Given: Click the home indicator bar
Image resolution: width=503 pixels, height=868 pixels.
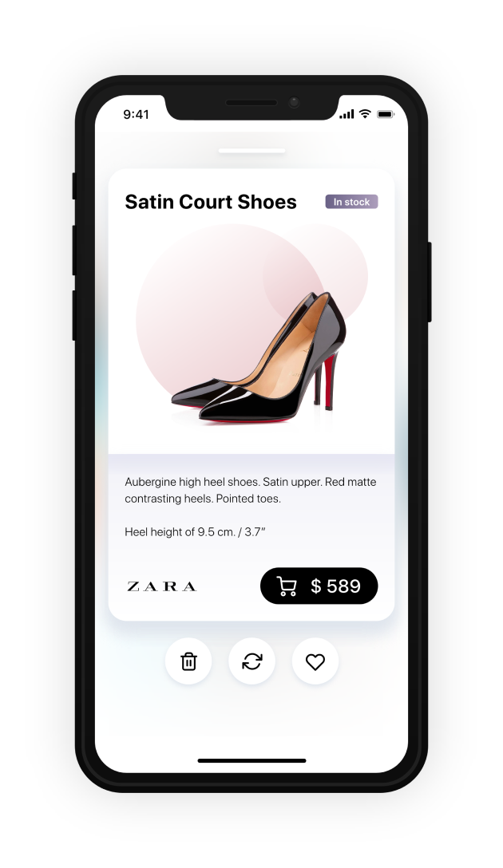Looking at the screenshot, I should click(x=252, y=760).
